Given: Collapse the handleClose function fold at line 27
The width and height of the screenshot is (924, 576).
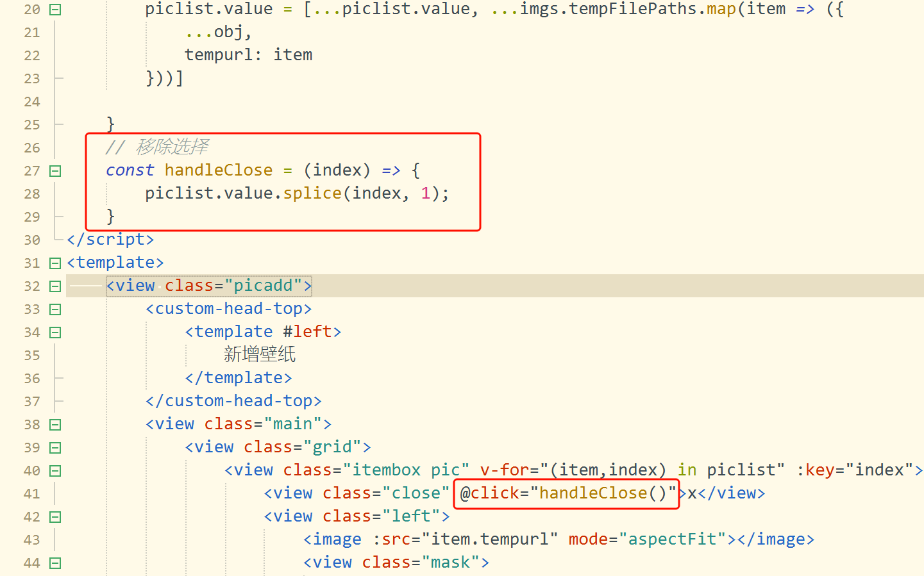Looking at the screenshot, I should point(55,171).
